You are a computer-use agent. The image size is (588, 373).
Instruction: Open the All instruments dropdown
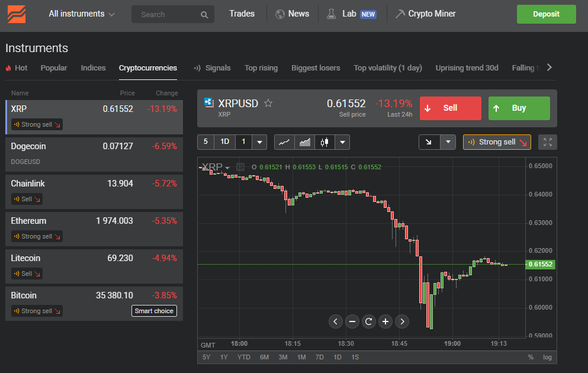pyautogui.click(x=81, y=14)
